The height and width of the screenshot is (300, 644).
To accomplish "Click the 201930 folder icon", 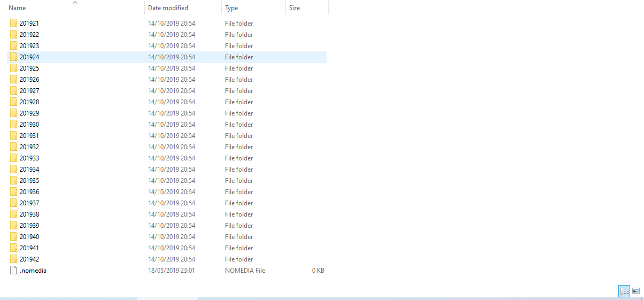I will tap(13, 125).
